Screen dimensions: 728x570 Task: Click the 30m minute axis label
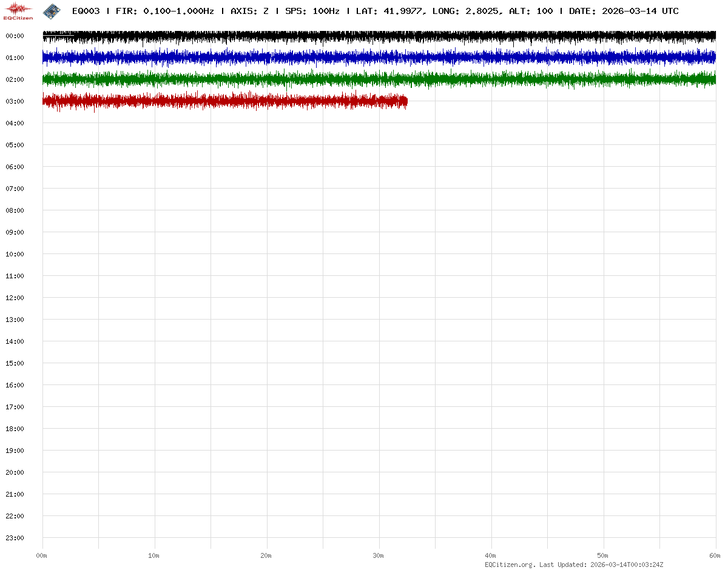(379, 555)
